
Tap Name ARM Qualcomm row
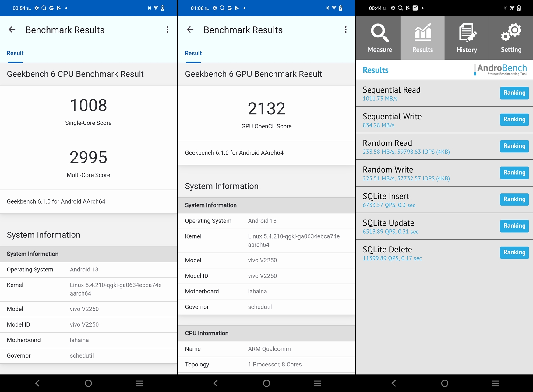266,349
